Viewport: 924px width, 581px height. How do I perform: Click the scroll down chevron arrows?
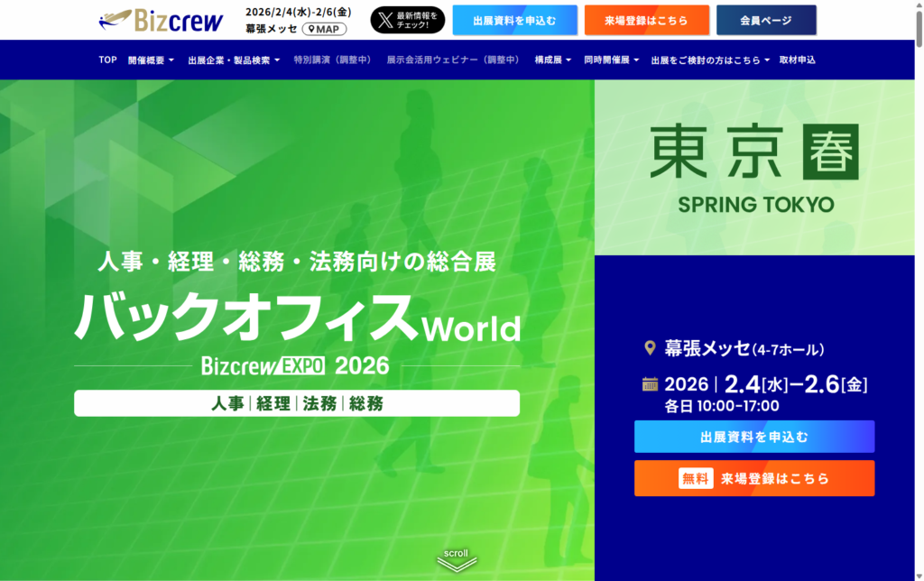tap(456, 563)
